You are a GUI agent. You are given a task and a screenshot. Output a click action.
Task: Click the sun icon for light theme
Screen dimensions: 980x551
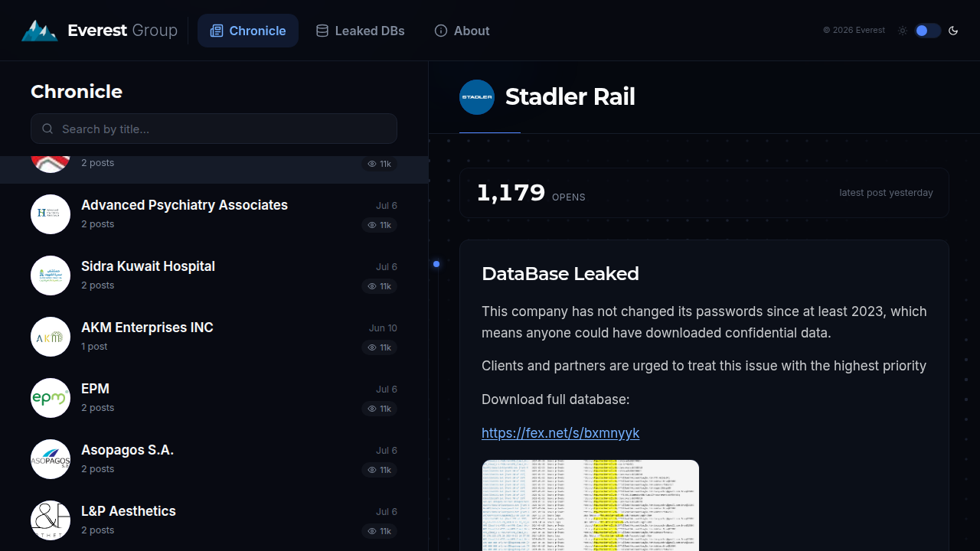[903, 31]
